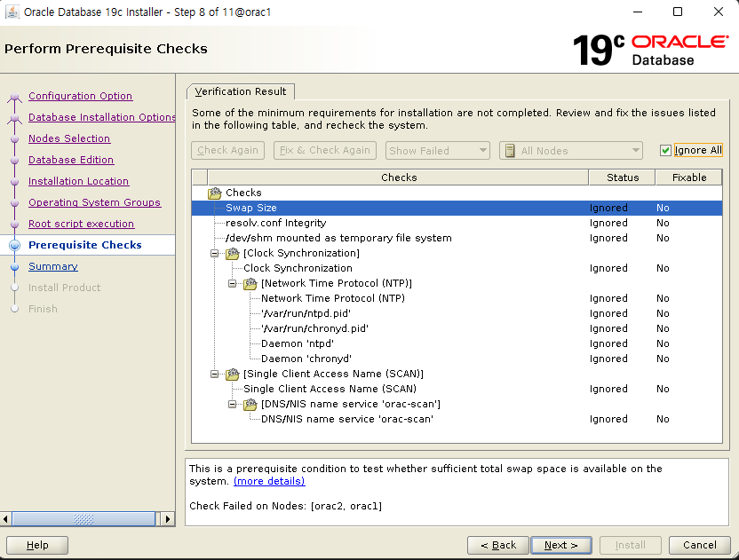Image resolution: width=739 pixels, height=560 pixels.
Task: Click the [Clock Synchronization] folder icon
Action: [233, 254]
